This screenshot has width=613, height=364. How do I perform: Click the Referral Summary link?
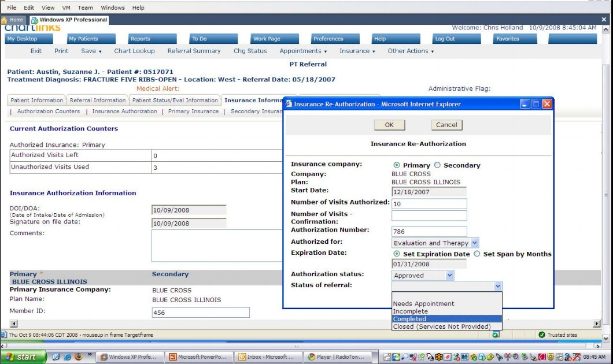coord(194,51)
